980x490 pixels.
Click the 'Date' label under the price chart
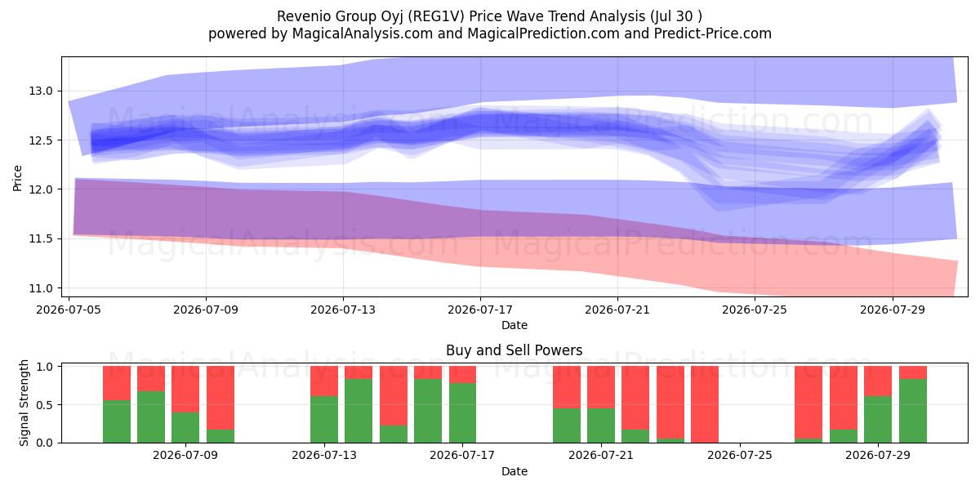click(x=514, y=325)
